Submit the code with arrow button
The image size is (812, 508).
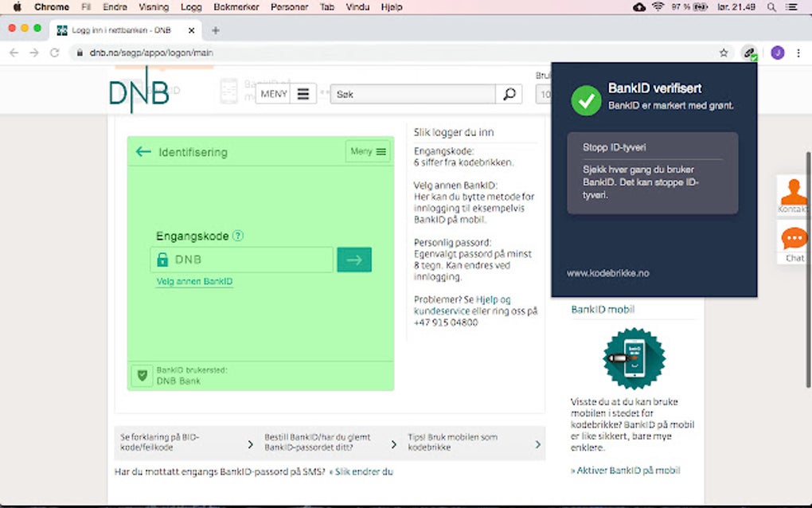pos(354,260)
